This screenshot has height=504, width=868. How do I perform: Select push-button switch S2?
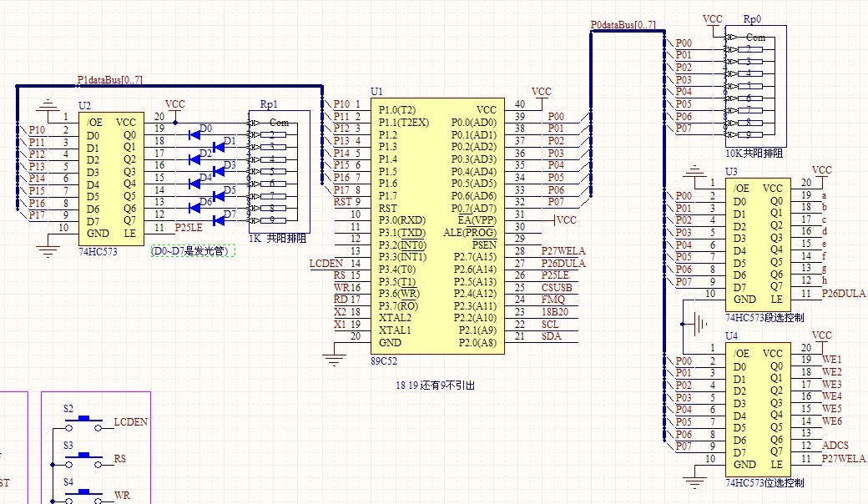click(x=84, y=423)
